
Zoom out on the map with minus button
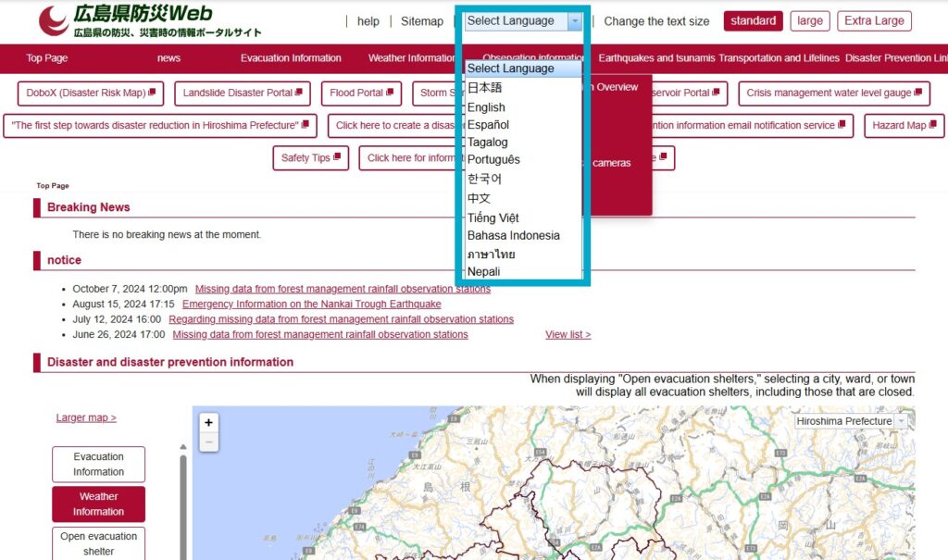pyautogui.click(x=209, y=442)
